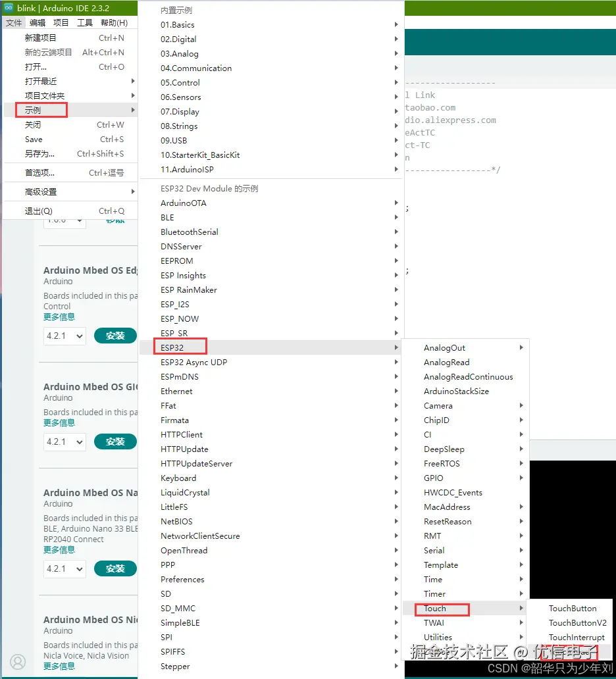This screenshot has height=679, width=616.
Task: Open the user account icon at bottom left
Action: coord(18,661)
